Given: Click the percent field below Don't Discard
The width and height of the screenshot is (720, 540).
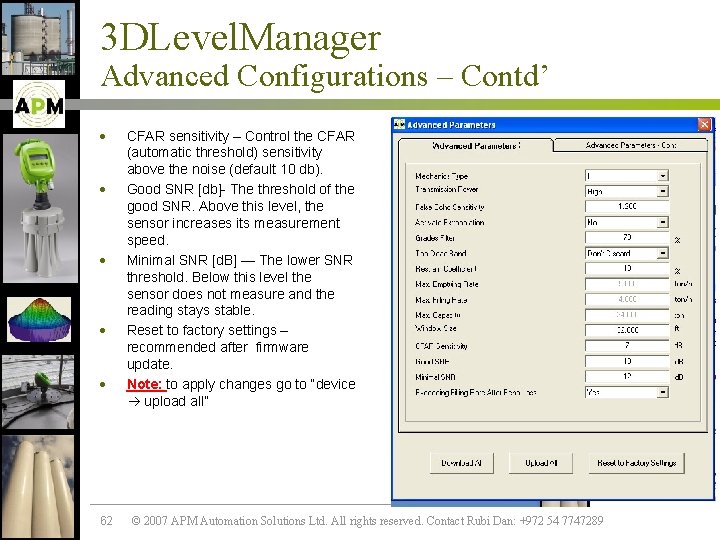Looking at the screenshot, I should coord(627,268).
